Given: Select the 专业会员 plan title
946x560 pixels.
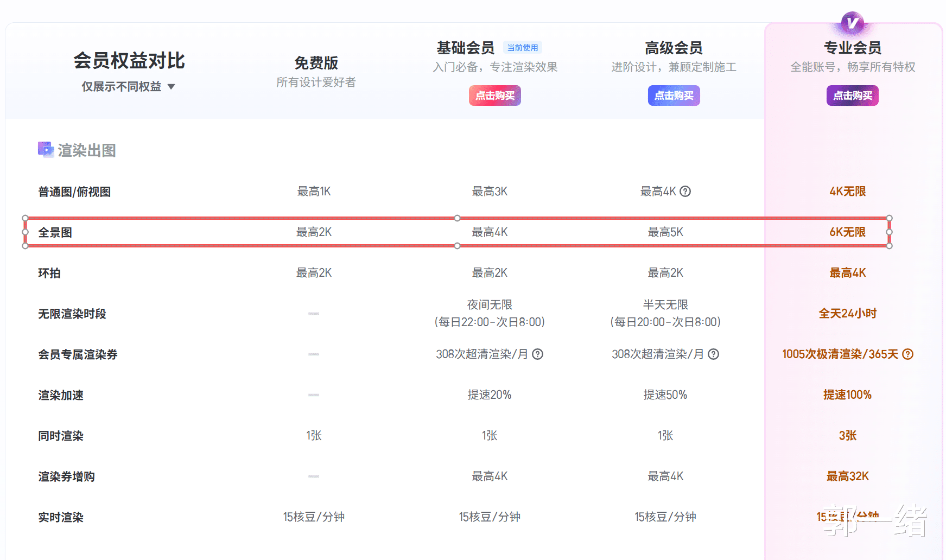Looking at the screenshot, I should tap(853, 48).
